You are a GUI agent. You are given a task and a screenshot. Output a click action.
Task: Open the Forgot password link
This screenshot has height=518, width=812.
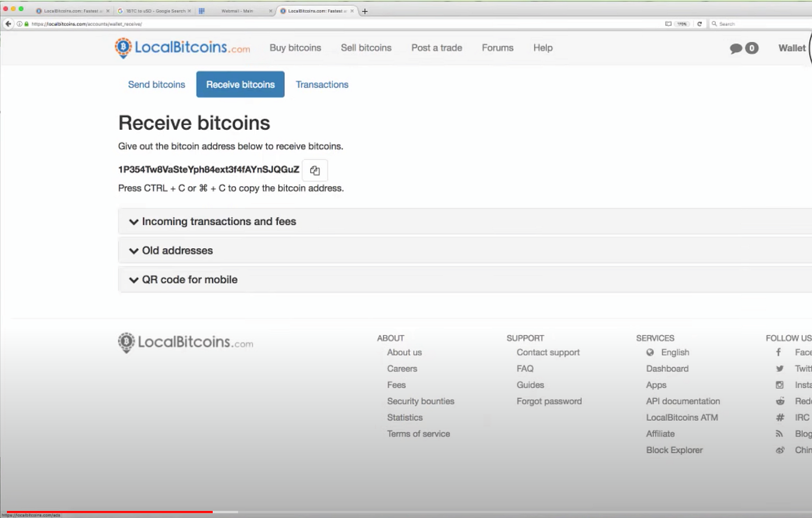(x=549, y=401)
